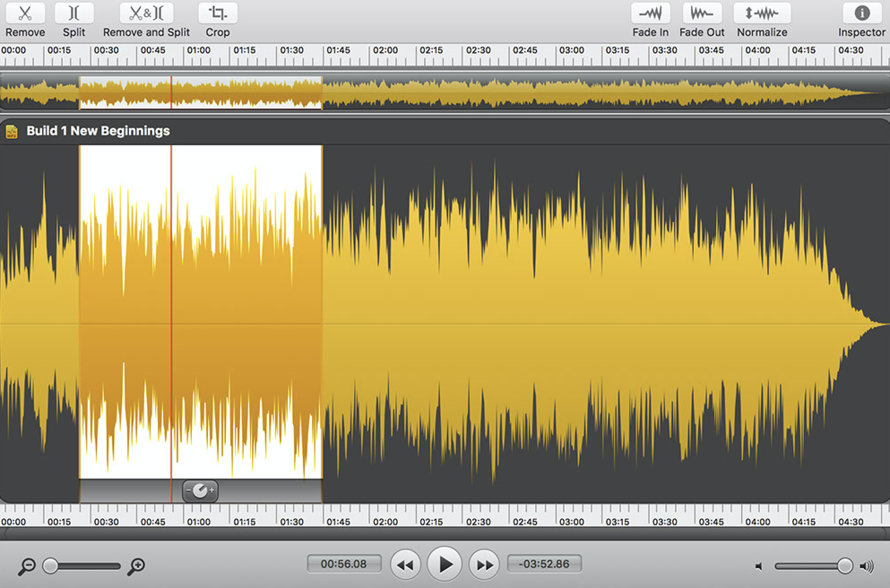The height and width of the screenshot is (588, 890).
Task: Click the fast-forward button
Action: pos(484,565)
